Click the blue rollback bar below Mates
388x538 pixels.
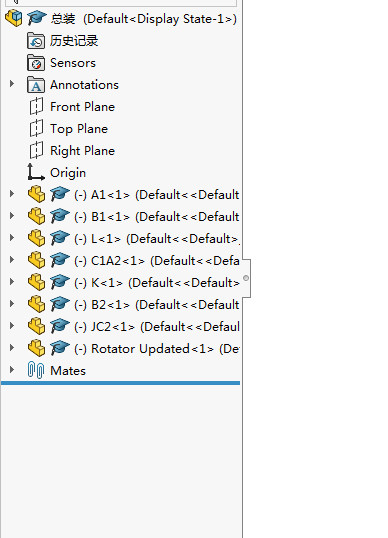coord(120,383)
